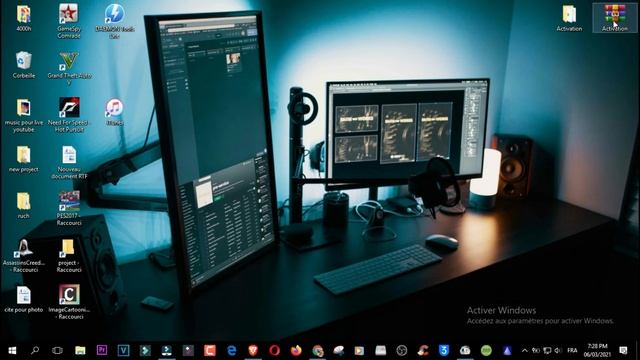Expand hidden system tray icons chevron

click(x=524, y=350)
